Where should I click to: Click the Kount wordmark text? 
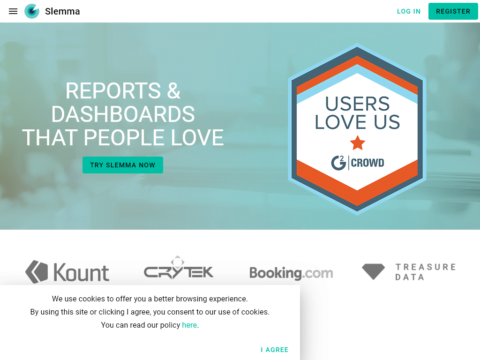pos(81,272)
